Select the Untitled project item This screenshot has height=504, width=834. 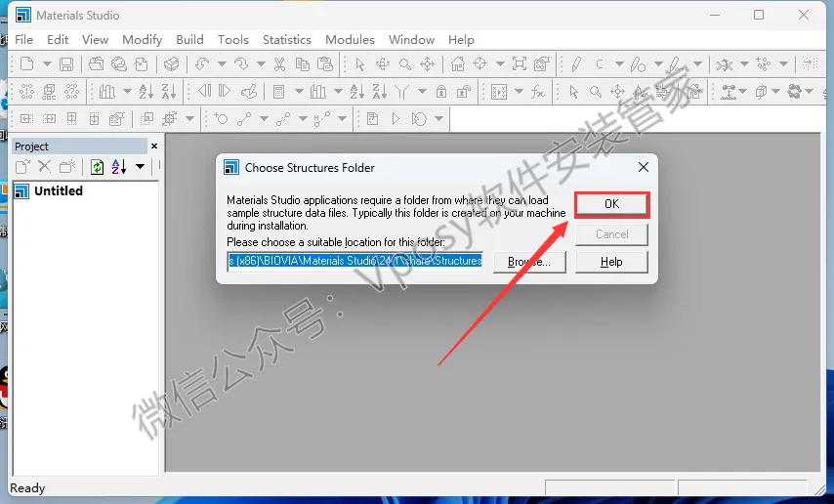(x=59, y=190)
